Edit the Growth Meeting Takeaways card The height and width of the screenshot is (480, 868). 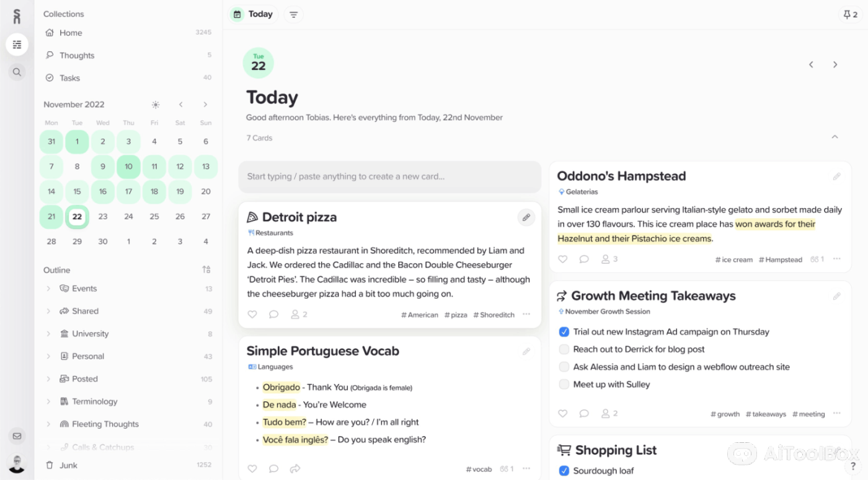[x=836, y=297]
